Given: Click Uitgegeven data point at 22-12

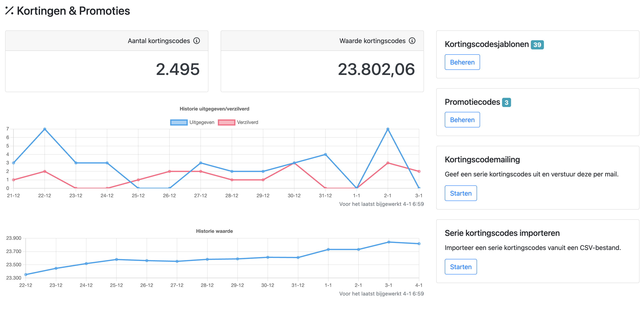Looking at the screenshot, I should click(x=44, y=129).
